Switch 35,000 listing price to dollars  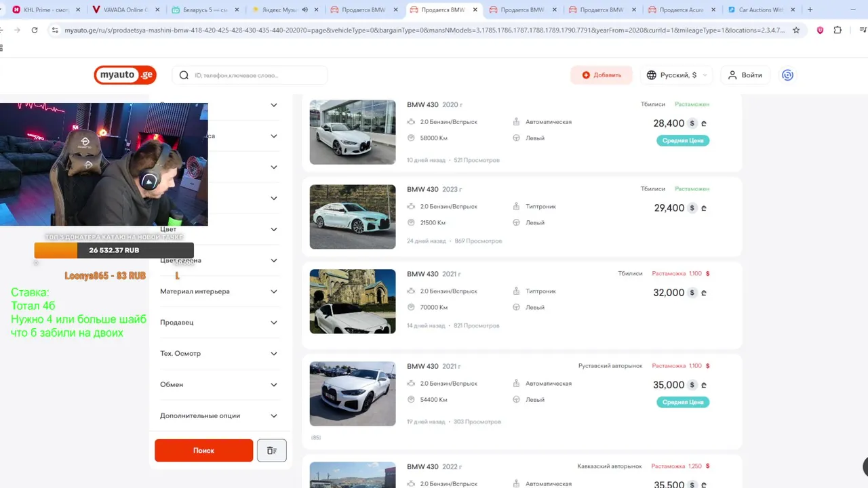click(x=692, y=385)
